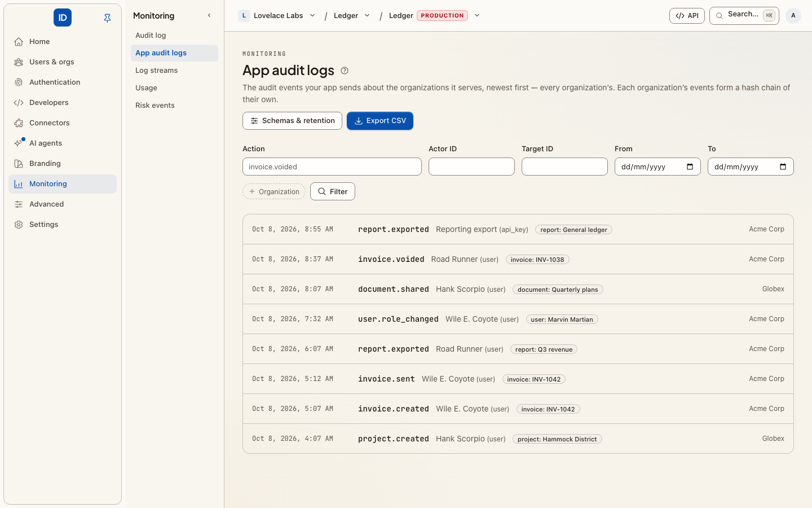Open the invoice.voided event by Road Runner
The image size is (812, 508).
pyautogui.click(x=518, y=259)
